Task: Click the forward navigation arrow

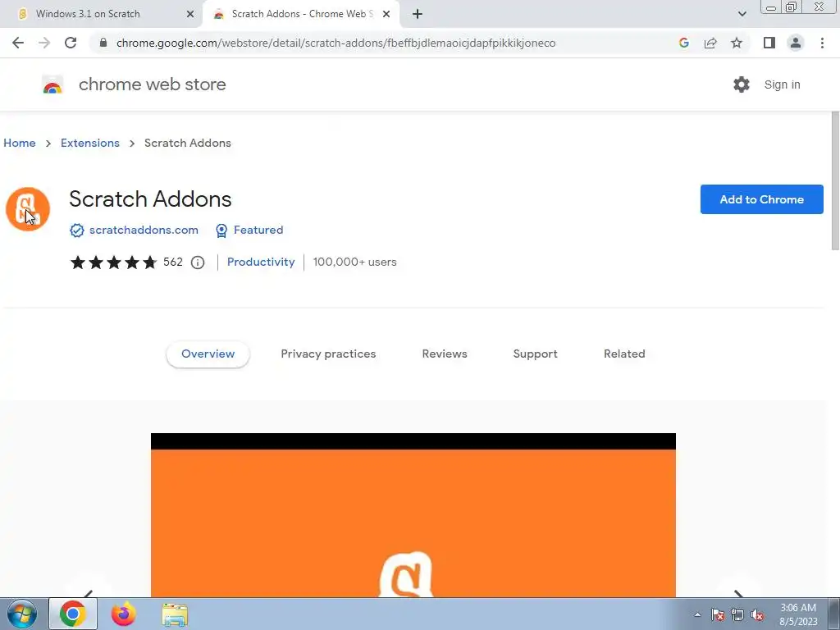Action: [x=44, y=43]
